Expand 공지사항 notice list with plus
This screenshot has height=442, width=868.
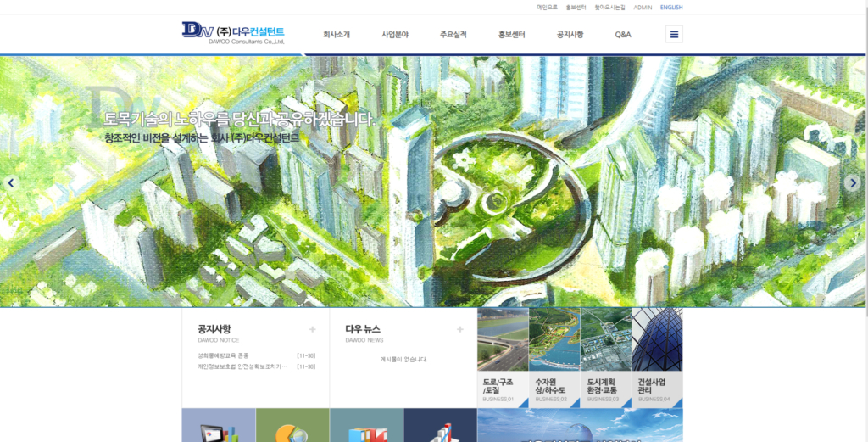312,329
